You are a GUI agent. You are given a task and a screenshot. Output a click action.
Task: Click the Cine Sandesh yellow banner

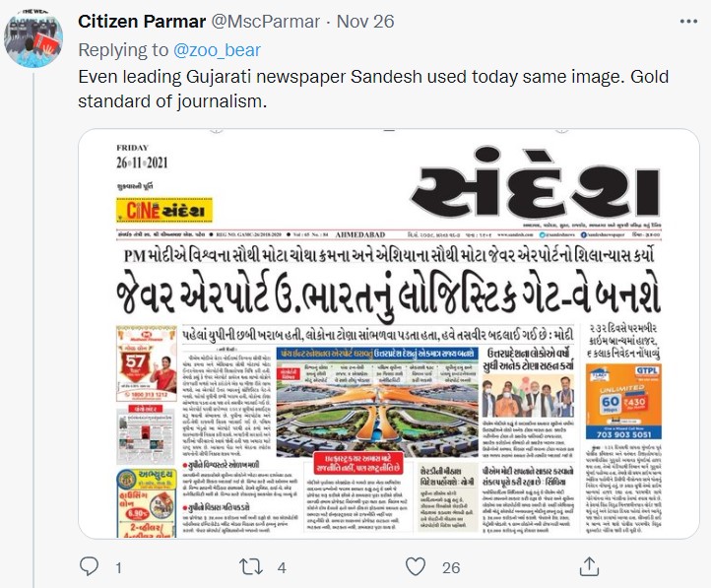164,210
